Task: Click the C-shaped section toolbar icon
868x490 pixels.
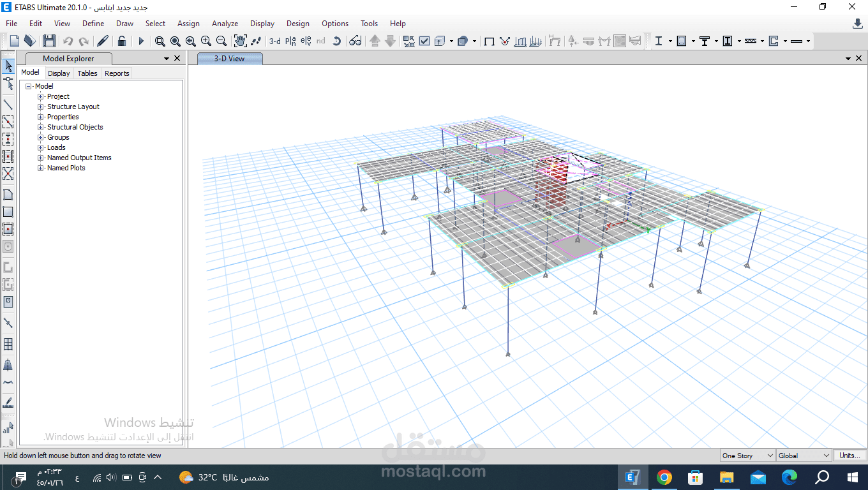Action: 774,41
